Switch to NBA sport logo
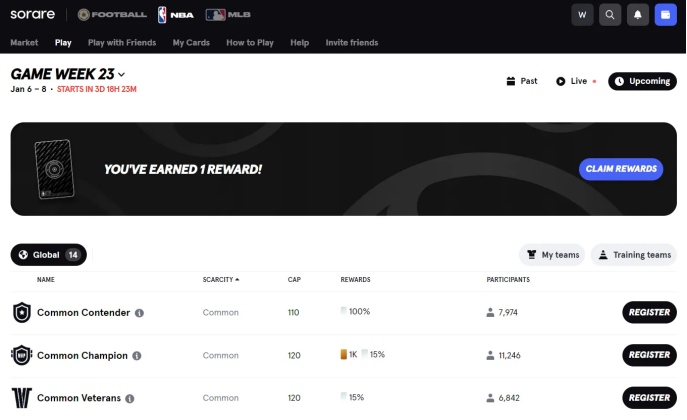 coord(177,15)
